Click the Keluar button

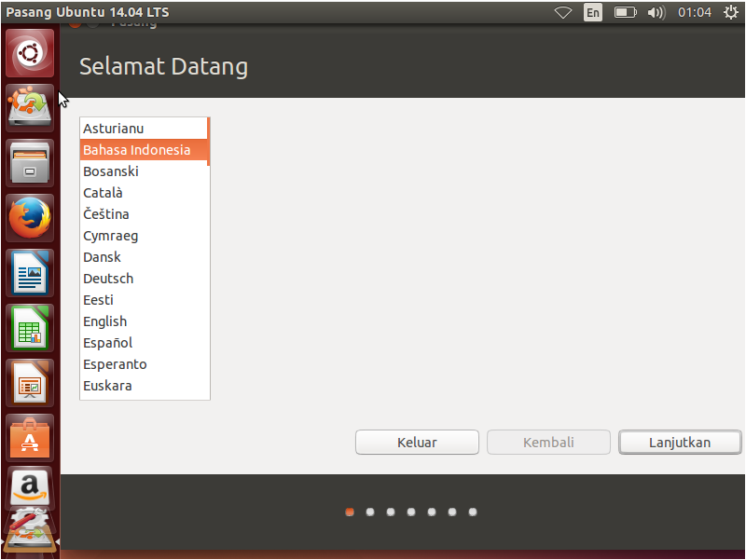click(x=417, y=442)
